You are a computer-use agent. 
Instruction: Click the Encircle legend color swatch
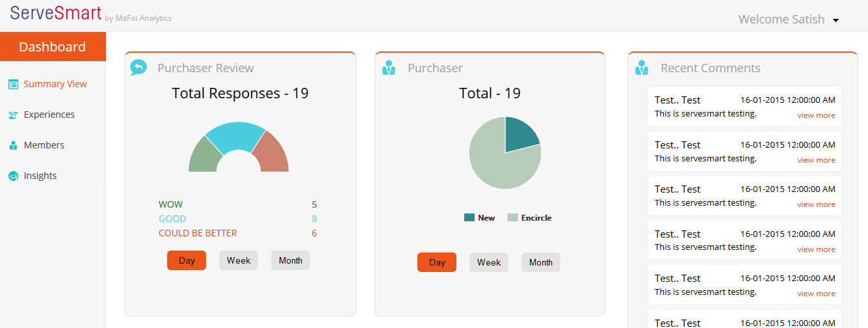click(x=512, y=217)
